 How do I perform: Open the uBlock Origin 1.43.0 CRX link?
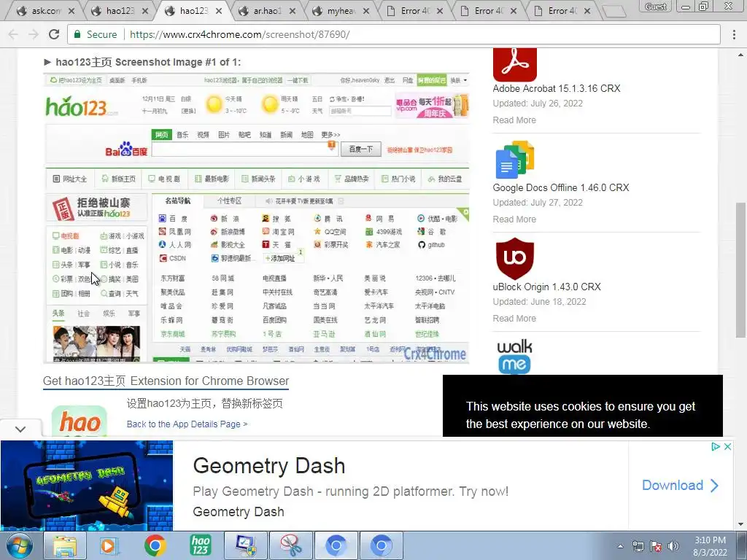(x=546, y=287)
